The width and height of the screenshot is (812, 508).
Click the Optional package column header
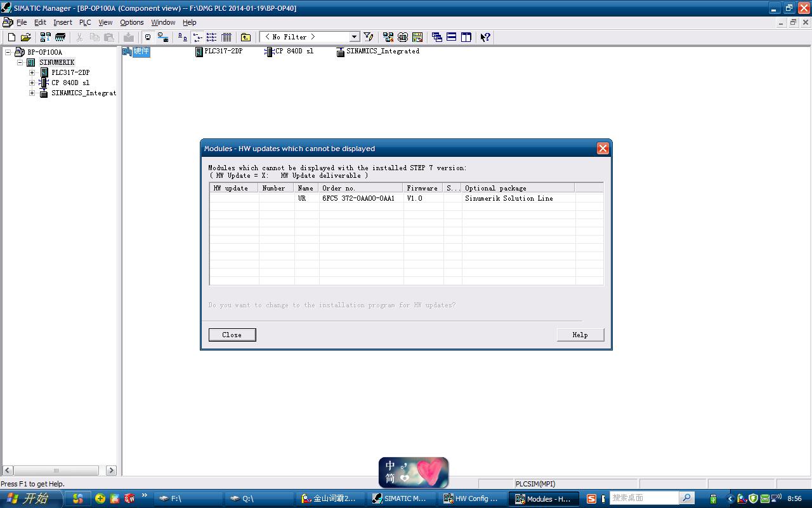click(518, 188)
